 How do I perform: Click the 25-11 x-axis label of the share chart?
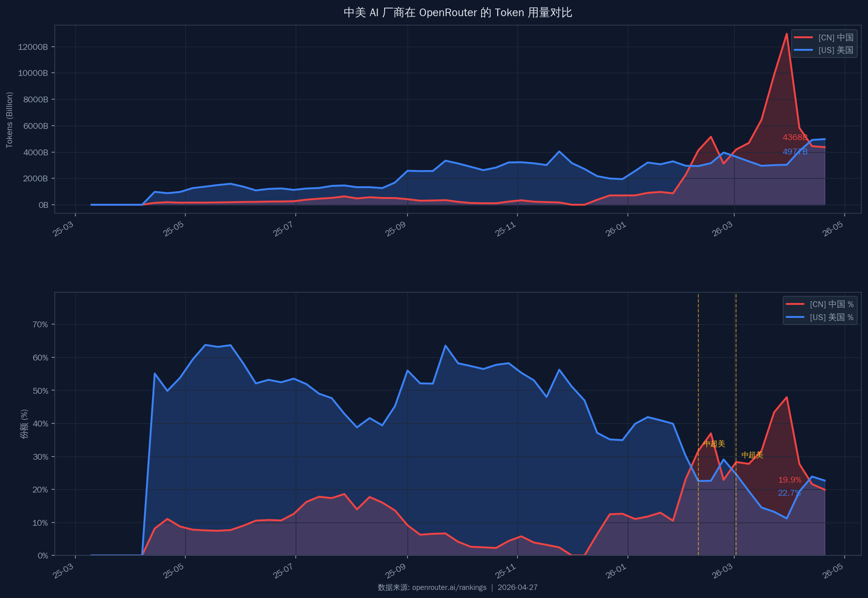click(505, 571)
